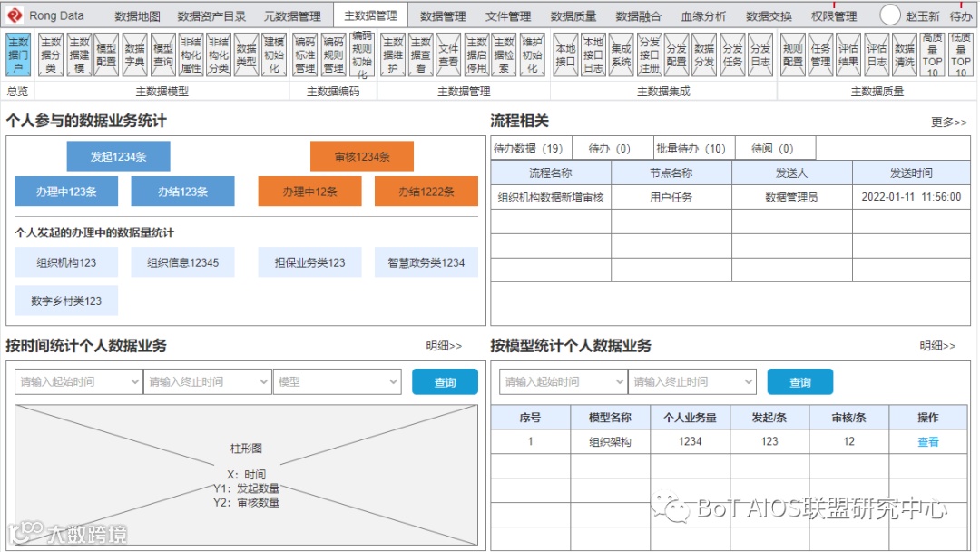This screenshot has width=980, height=552.
Task: Click the 编码规则初始化 toolbar icon
Action: click(362, 55)
